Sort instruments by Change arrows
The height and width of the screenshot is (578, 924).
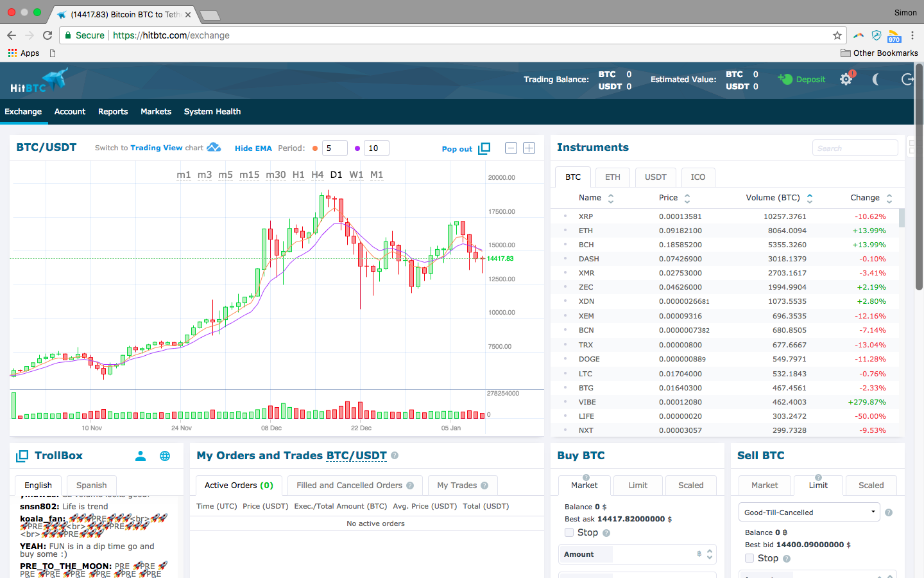[x=889, y=198]
